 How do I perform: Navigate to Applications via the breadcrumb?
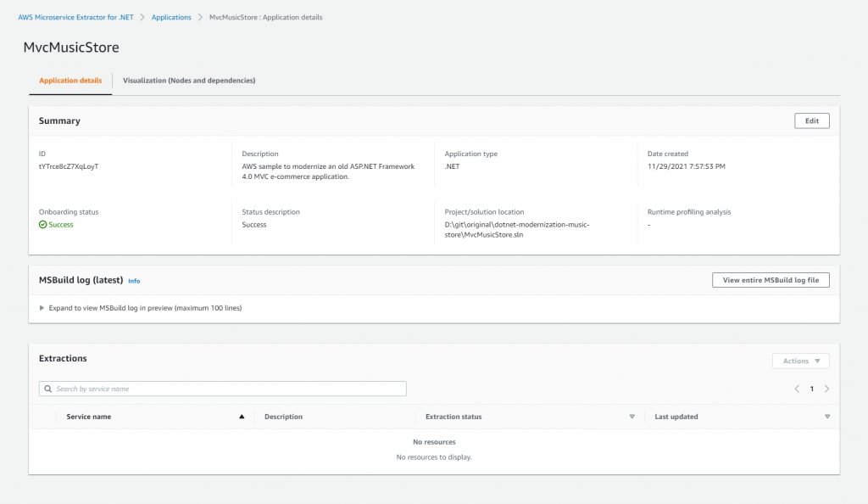pos(171,16)
